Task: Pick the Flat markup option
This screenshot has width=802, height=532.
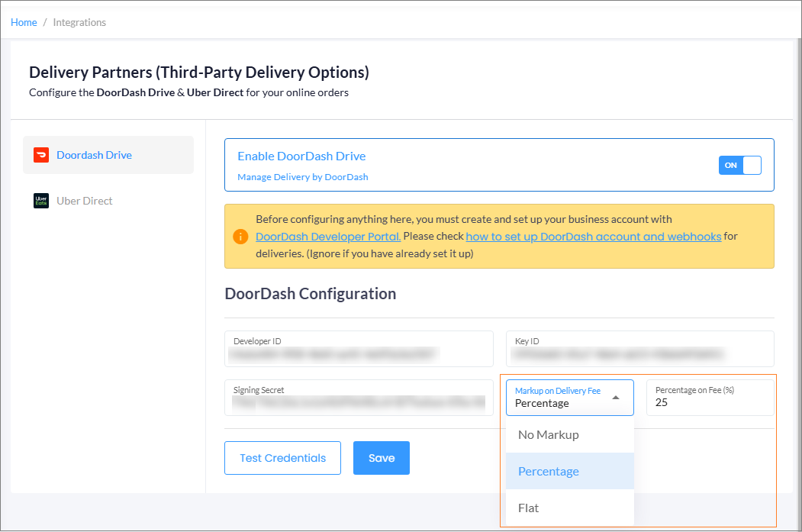Action: 570,508
